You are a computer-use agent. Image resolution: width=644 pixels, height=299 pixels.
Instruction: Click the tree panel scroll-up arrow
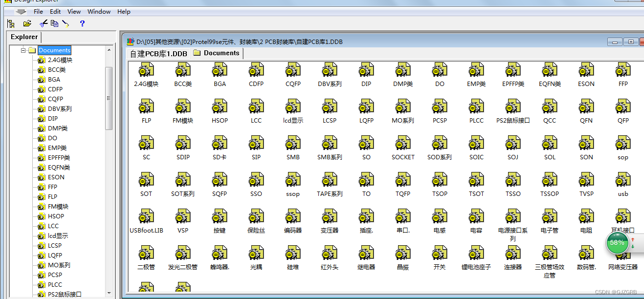[109, 49]
